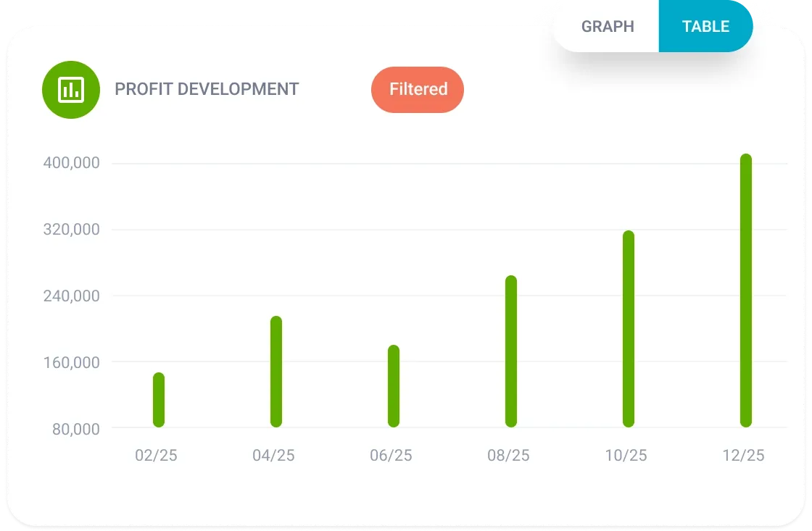Select the tallest 12/25 profit bar

744,290
